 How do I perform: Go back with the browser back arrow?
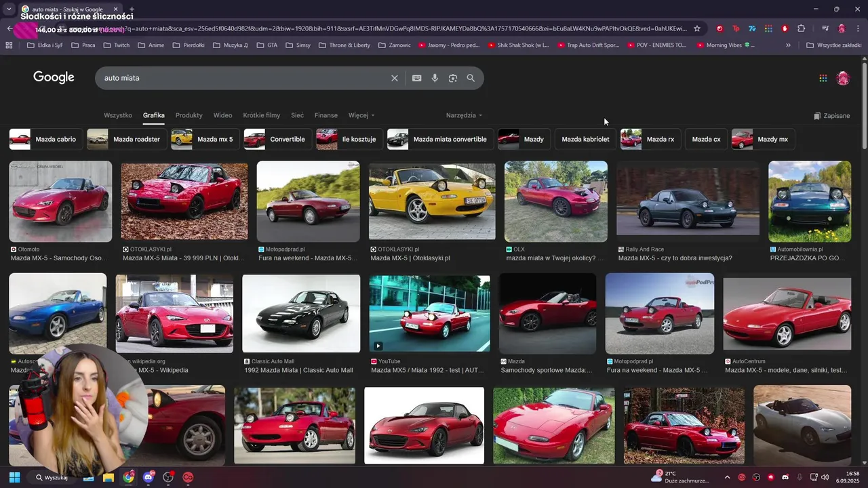9,28
